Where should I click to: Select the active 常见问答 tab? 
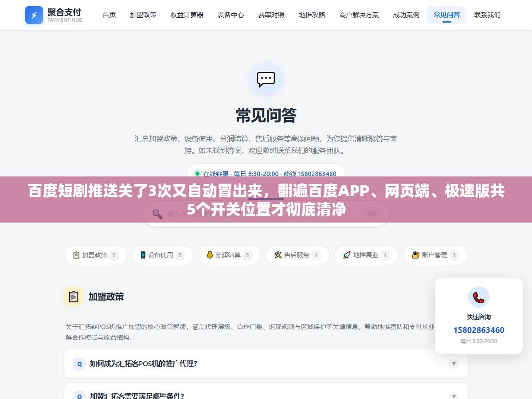(446, 15)
